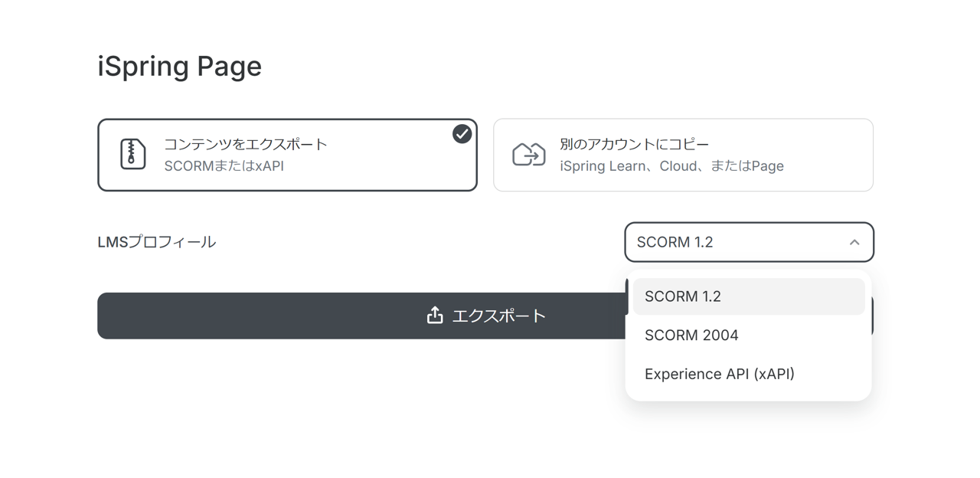Click the copy-to-account arrow icon
The width and height of the screenshot is (980, 478).
pyautogui.click(x=528, y=154)
